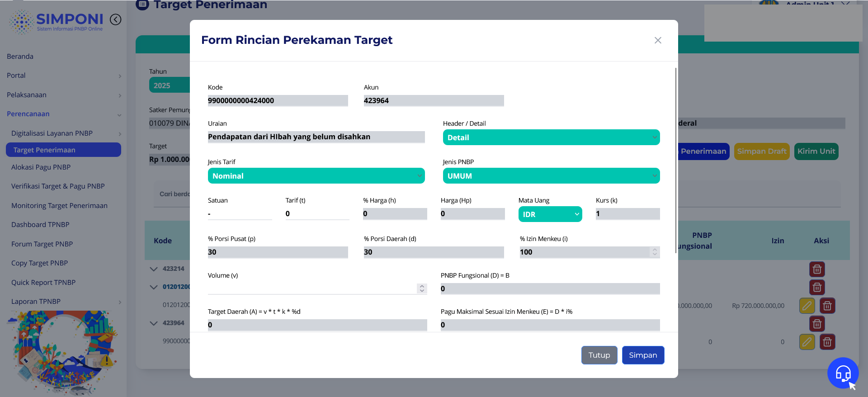Close the Form Rincian dialog with X
Image resolution: width=868 pixels, height=397 pixels.
click(x=658, y=40)
